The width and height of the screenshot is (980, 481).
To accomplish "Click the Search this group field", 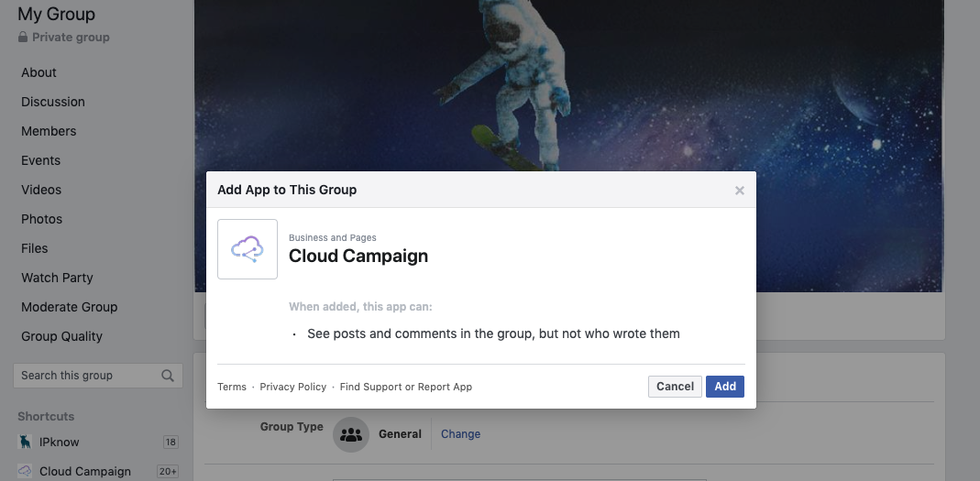I will [87, 376].
